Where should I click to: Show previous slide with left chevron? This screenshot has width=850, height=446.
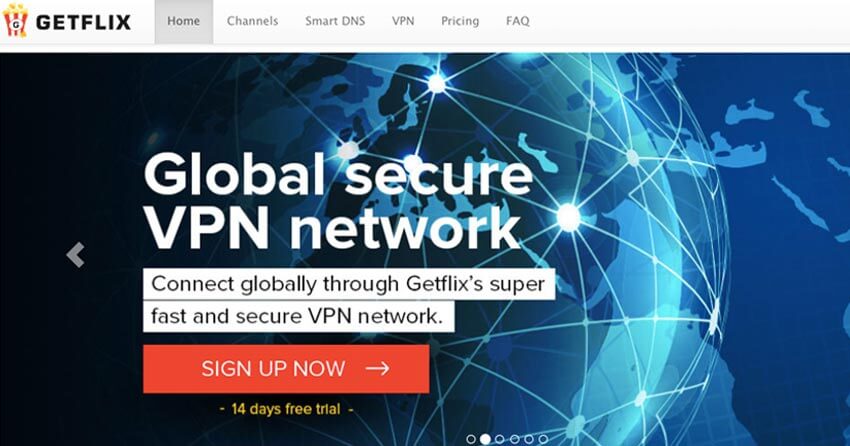coord(76,255)
